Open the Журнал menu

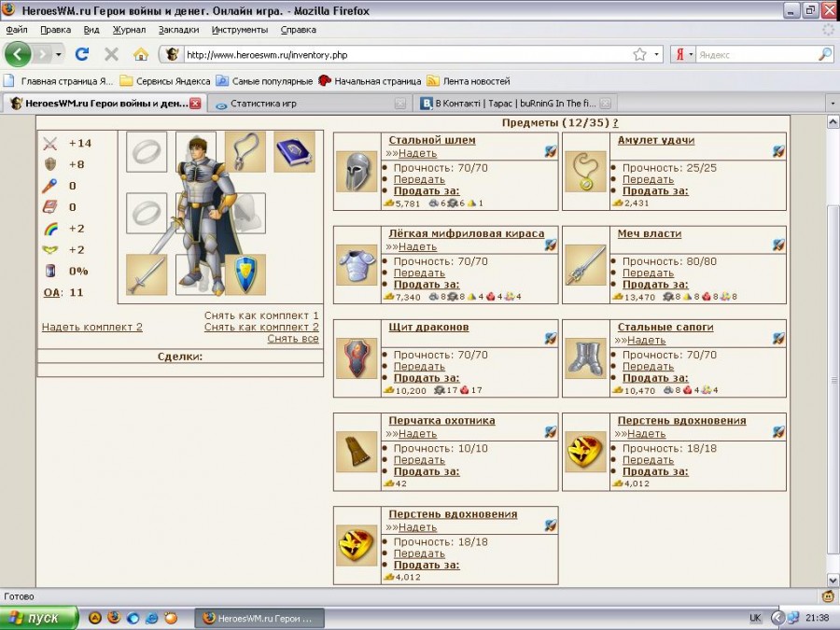tap(129, 30)
